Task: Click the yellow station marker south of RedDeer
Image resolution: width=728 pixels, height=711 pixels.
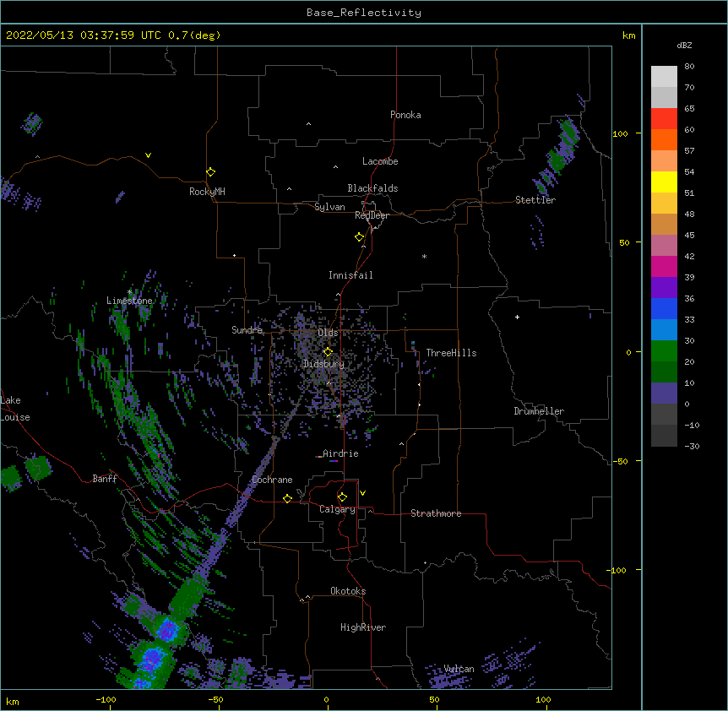Action: 359,237
